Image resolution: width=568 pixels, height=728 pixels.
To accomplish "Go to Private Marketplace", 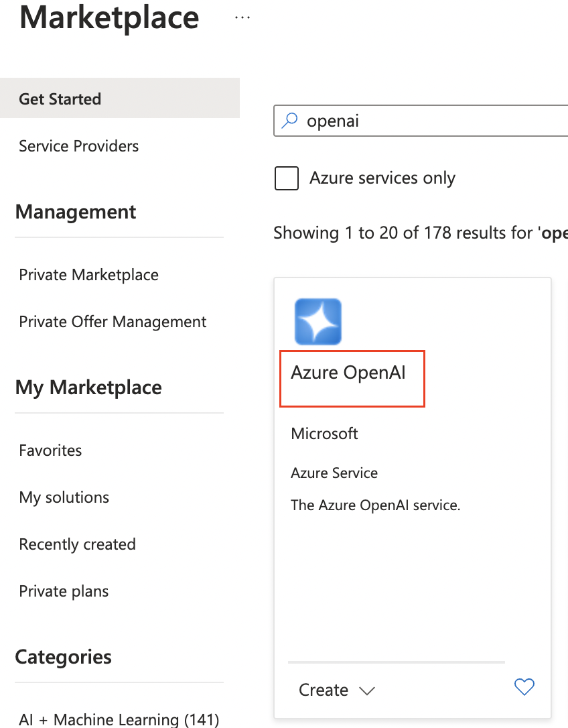I will click(88, 275).
